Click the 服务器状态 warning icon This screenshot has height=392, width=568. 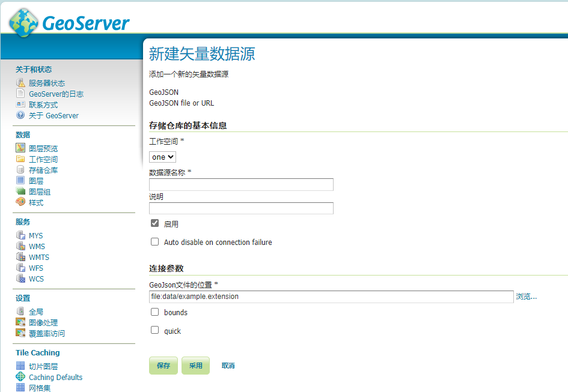(x=20, y=83)
